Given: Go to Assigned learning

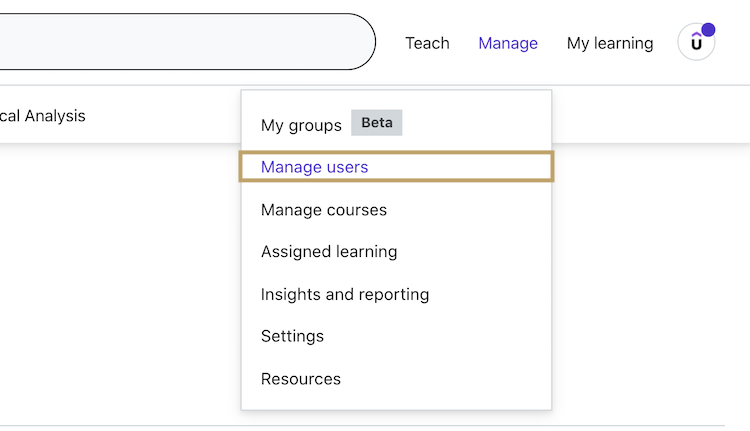Looking at the screenshot, I should pos(329,252).
